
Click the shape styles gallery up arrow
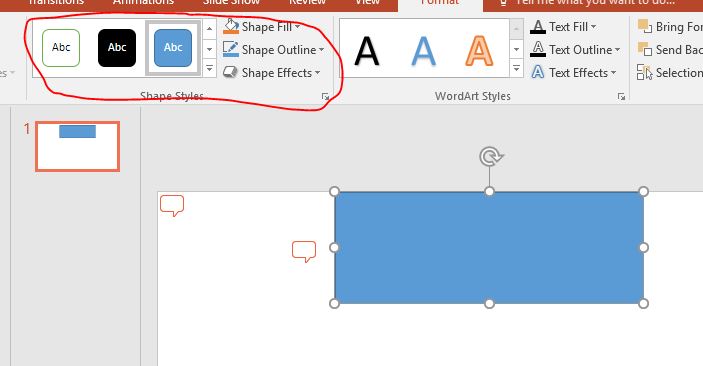[209, 29]
